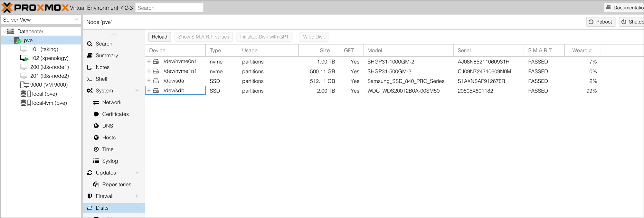Open the Repositories menu item
The image size is (644, 218).
pyautogui.click(x=114, y=184)
